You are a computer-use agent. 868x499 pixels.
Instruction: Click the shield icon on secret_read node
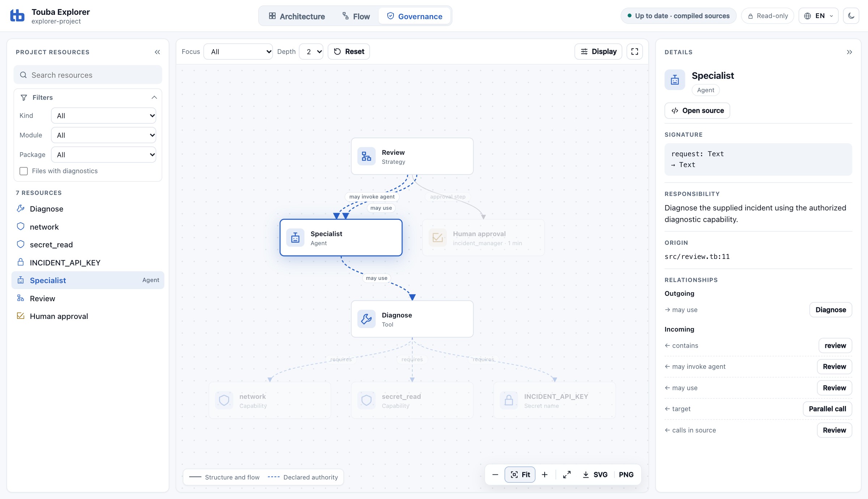(x=366, y=400)
